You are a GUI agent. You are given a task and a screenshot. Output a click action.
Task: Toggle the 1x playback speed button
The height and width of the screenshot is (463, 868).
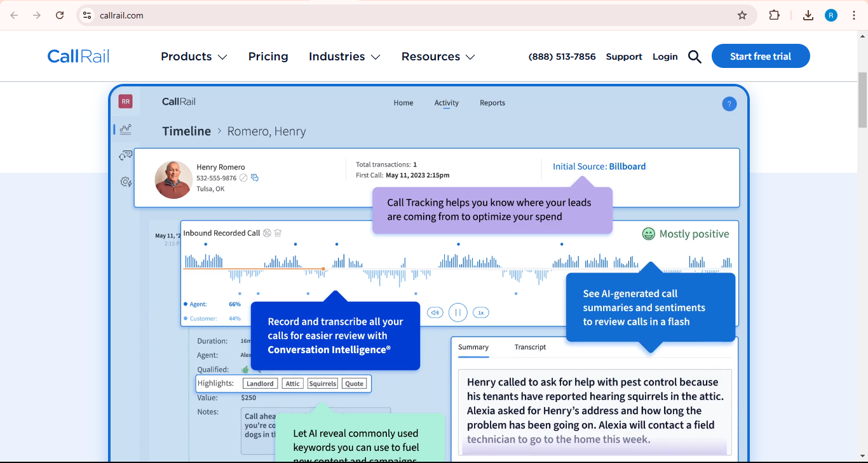click(481, 312)
